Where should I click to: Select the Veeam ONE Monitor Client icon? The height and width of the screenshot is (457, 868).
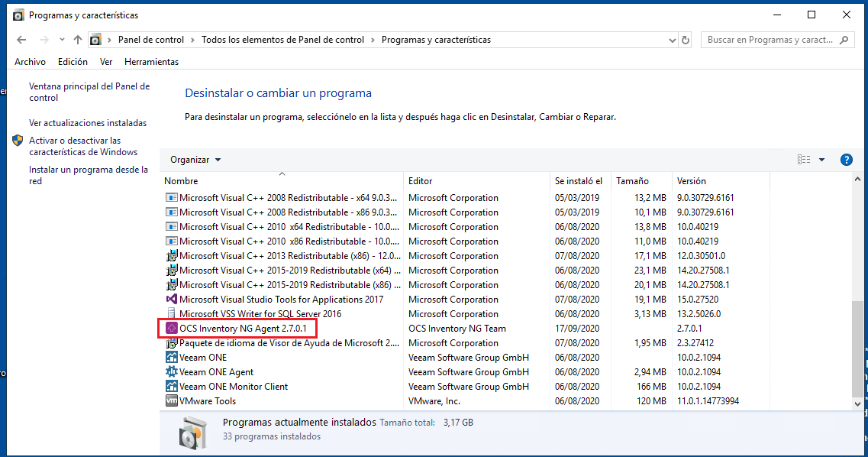(169, 386)
